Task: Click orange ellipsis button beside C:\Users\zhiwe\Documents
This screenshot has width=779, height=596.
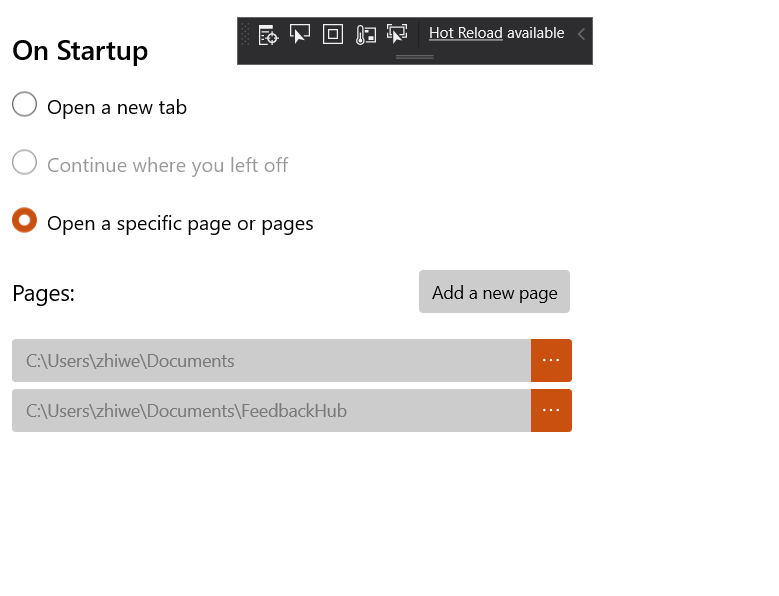Action: point(551,361)
